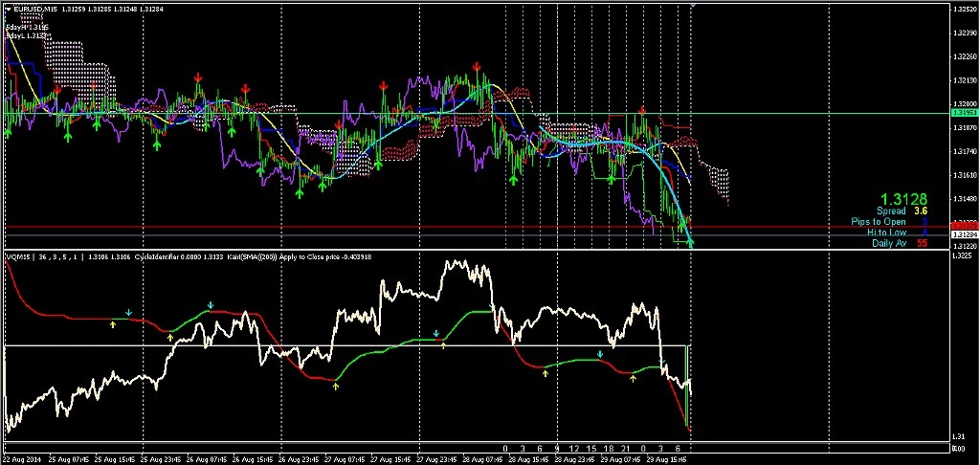
Task: Click the red sell arrow at highest price peak
Action: 477,66
